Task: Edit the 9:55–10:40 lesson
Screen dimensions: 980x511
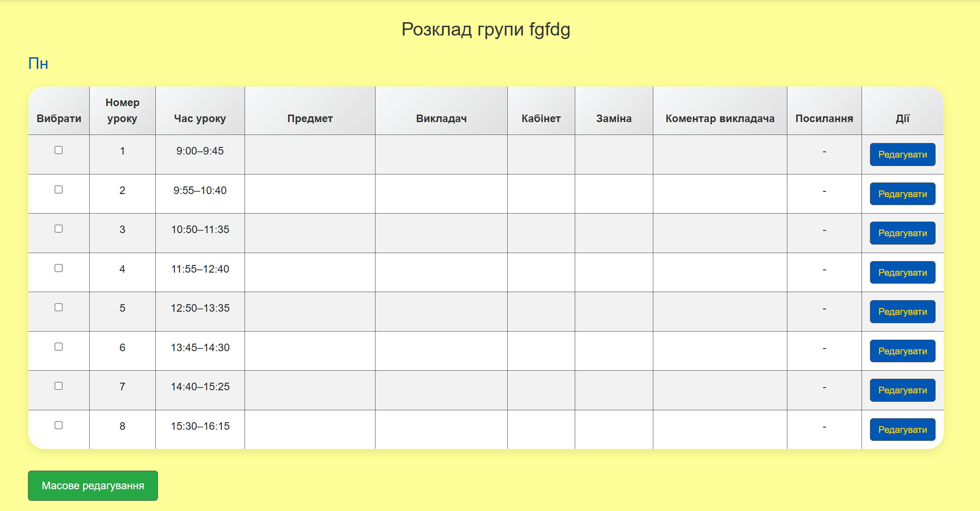Action: coord(902,194)
